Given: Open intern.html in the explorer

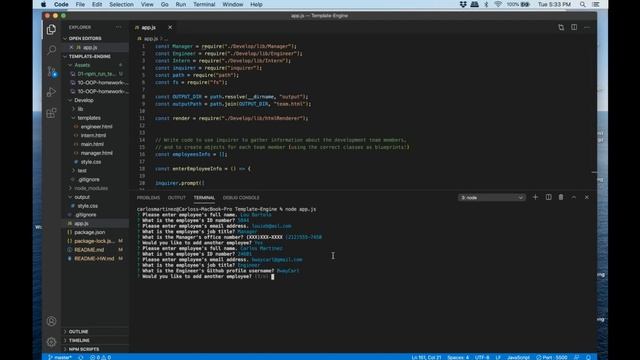Looking at the screenshot, I should [93, 135].
